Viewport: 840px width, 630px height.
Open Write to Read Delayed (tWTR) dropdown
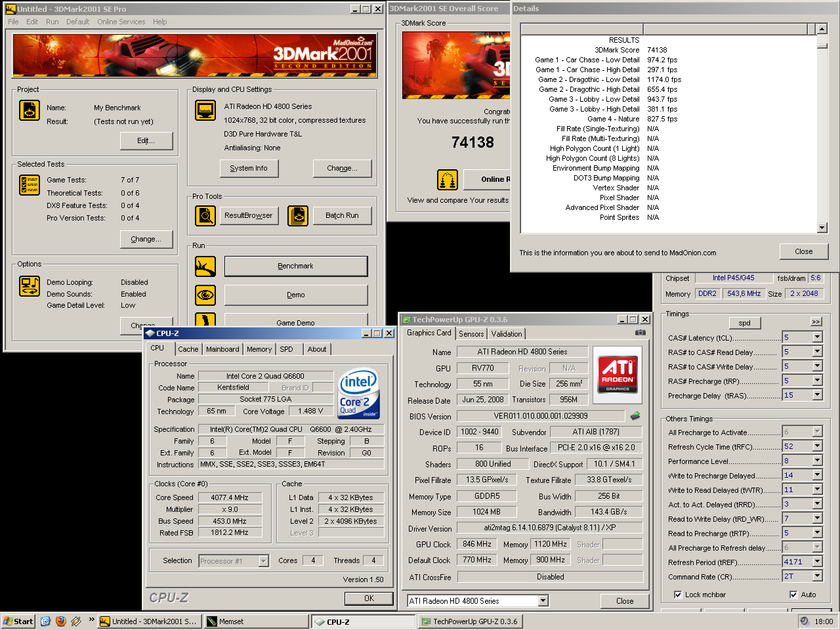818,490
